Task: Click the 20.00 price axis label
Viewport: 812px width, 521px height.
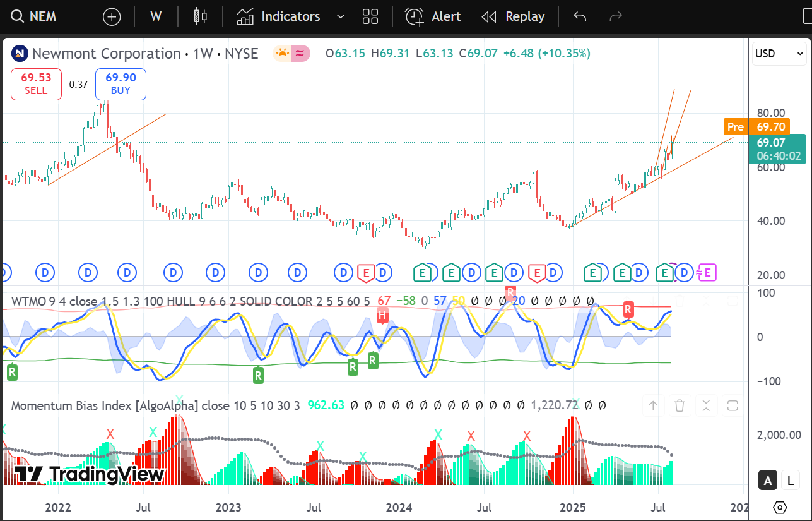Action: pos(770,275)
